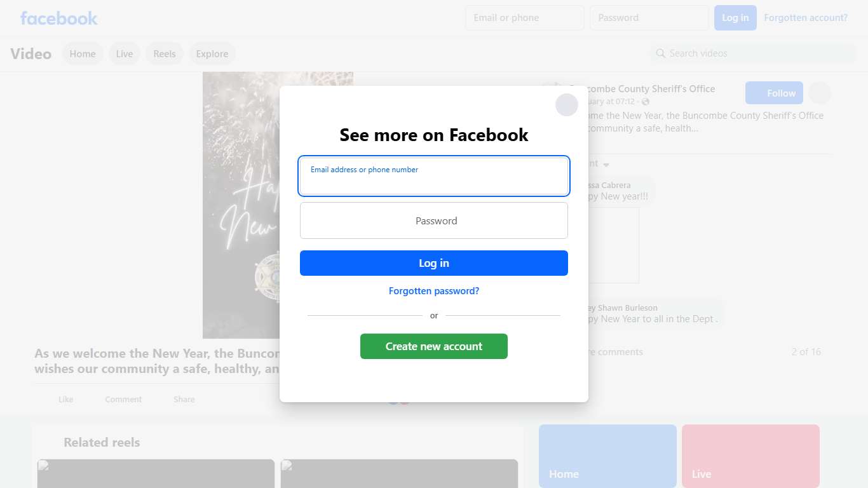Click the facebook logo in header
Viewport: 868px width, 488px height.
59,18
